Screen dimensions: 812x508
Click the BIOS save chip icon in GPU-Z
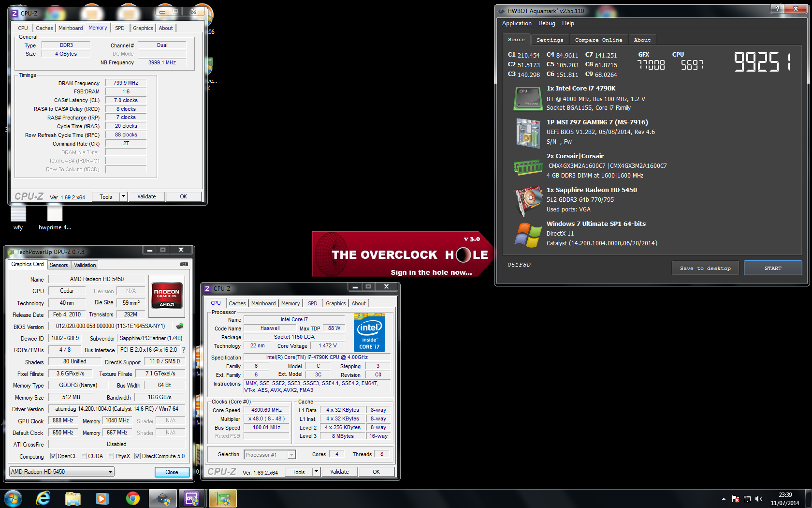point(180,326)
